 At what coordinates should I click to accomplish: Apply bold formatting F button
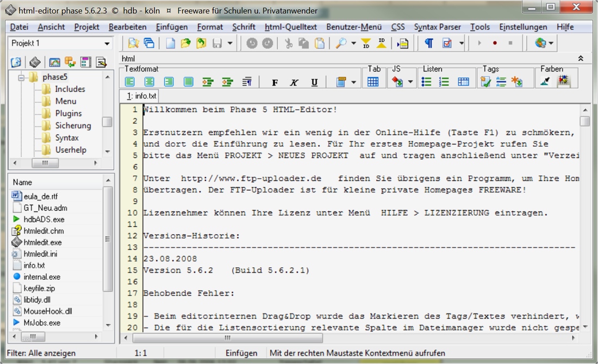tap(275, 83)
